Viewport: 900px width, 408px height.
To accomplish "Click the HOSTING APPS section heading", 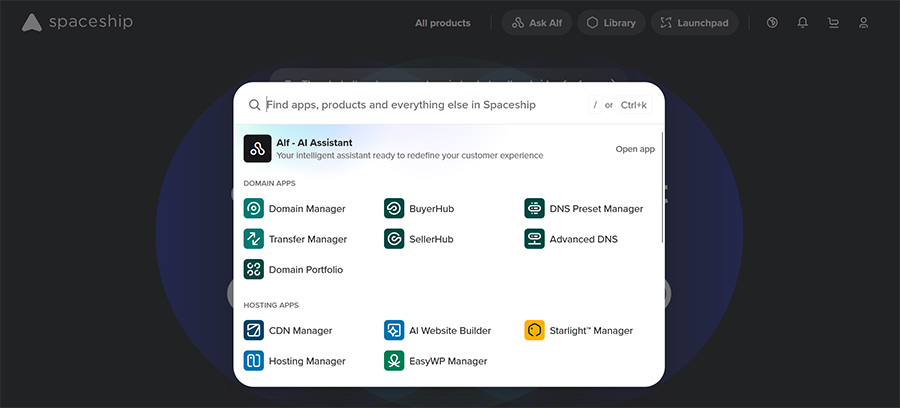I will [x=271, y=305].
